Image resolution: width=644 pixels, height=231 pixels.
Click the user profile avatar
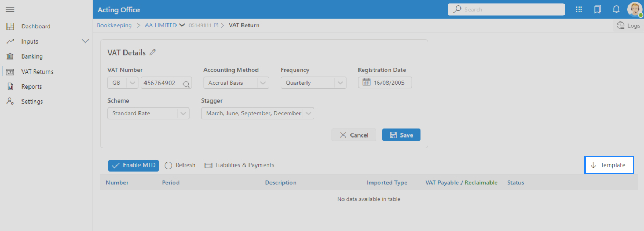tap(635, 10)
